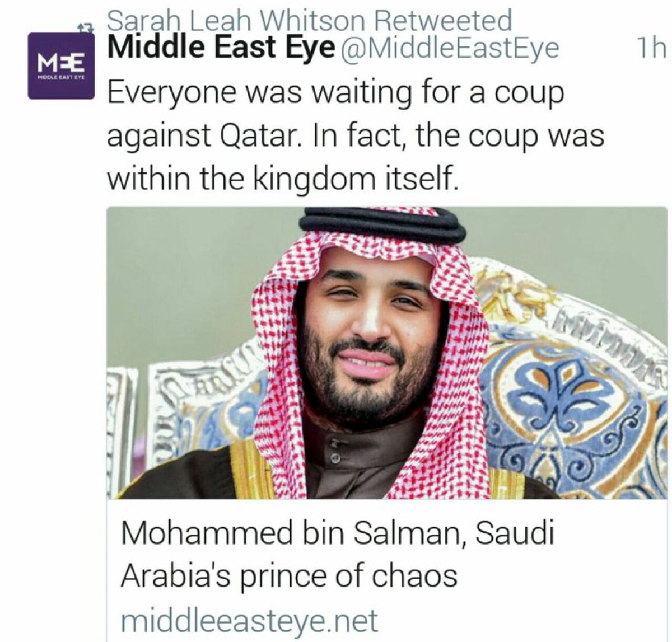Viewport: 672px width, 642px height.
Task: Open the purple MEE avatar logo
Action: (61, 65)
